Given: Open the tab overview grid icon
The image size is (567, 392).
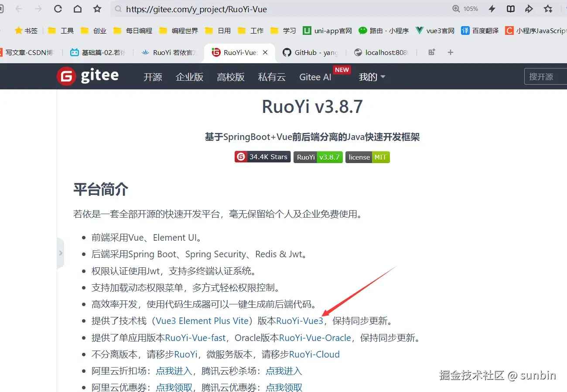Looking at the screenshot, I should (432, 52).
